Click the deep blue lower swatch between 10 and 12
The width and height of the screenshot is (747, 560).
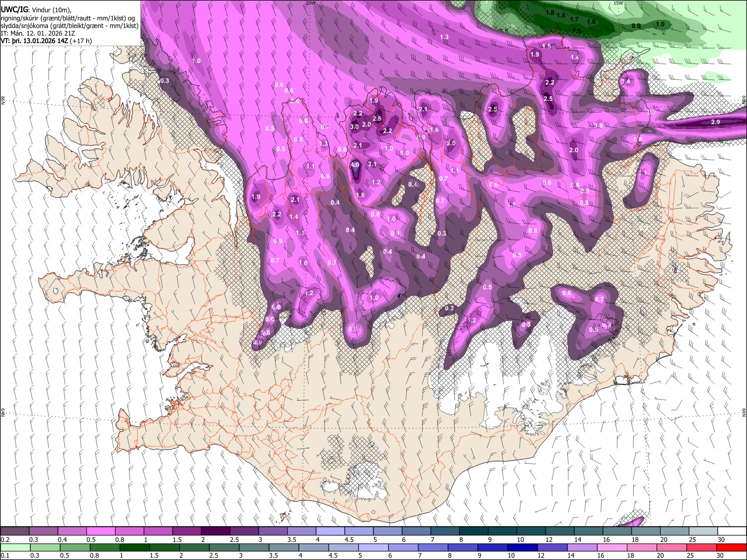(x=521, y=547)
